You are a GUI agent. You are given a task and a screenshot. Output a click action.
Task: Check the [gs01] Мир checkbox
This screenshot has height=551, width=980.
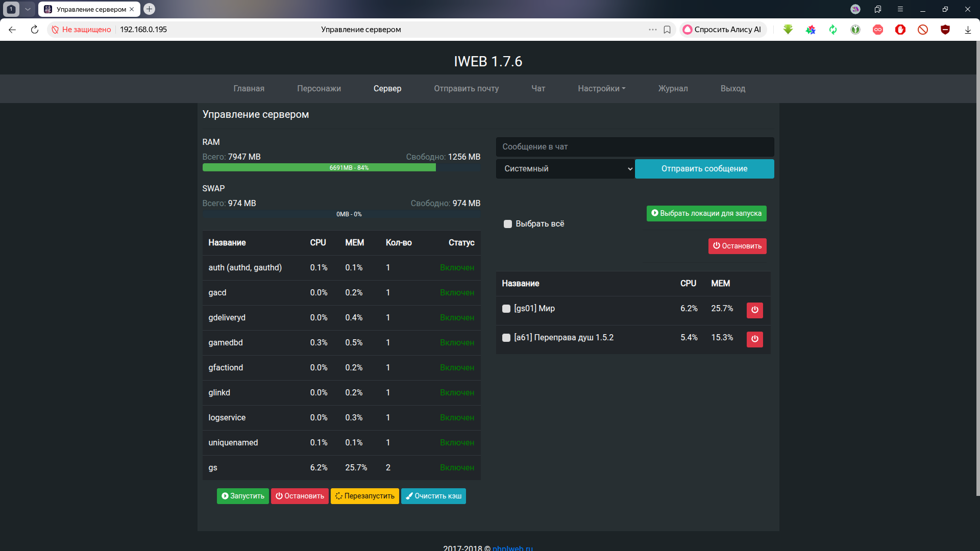pos(506,309)
